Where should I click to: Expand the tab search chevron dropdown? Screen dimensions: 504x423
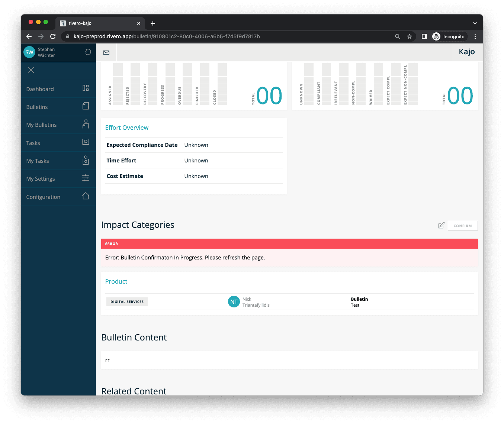point(475,23)
